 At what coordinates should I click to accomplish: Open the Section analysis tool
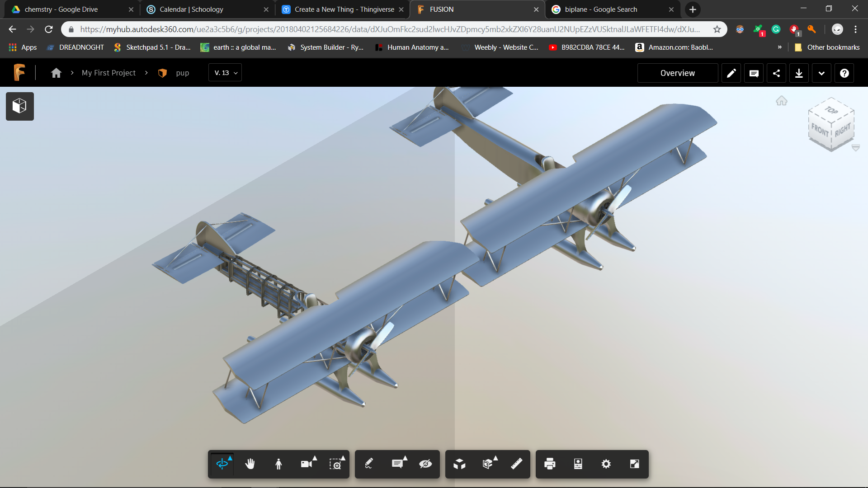tap(488, 464)
